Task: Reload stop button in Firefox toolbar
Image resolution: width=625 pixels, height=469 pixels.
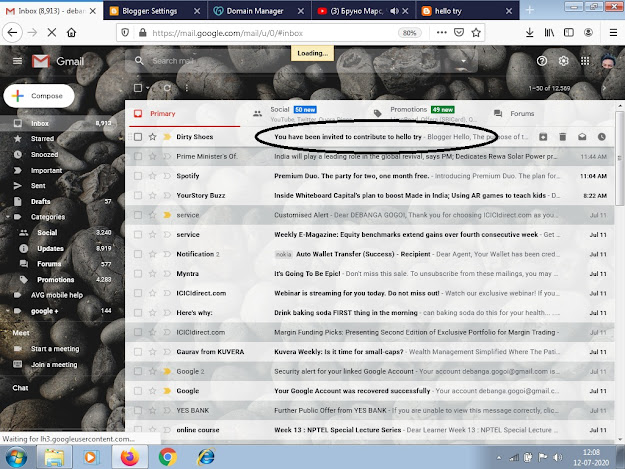Action: [52, 33]
